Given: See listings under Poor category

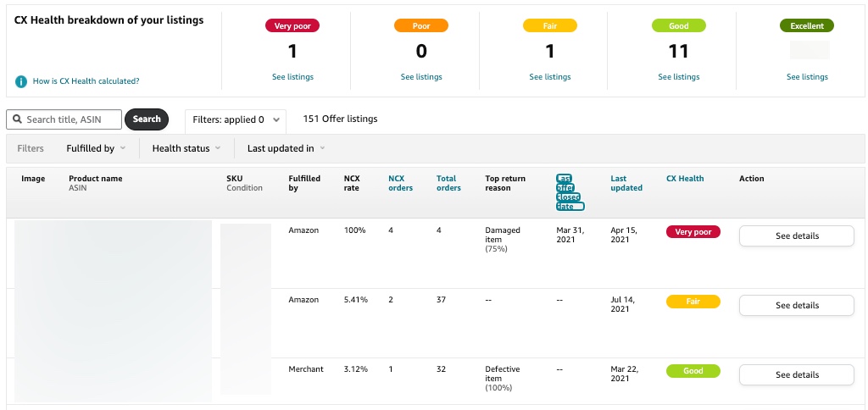Looking at the screenshot, I should 421,77.
